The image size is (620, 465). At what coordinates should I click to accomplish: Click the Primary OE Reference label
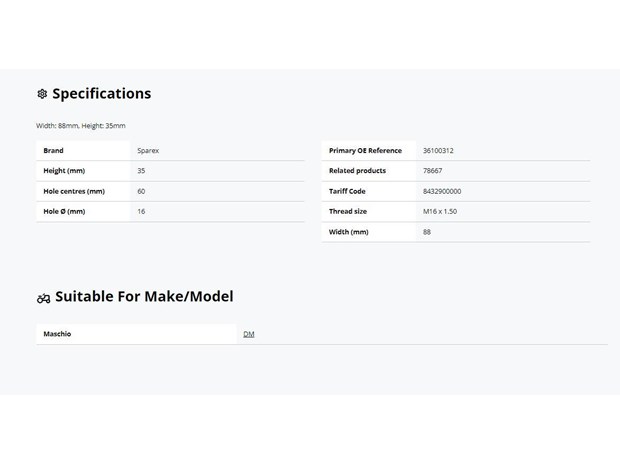click(x=365, y=151)
